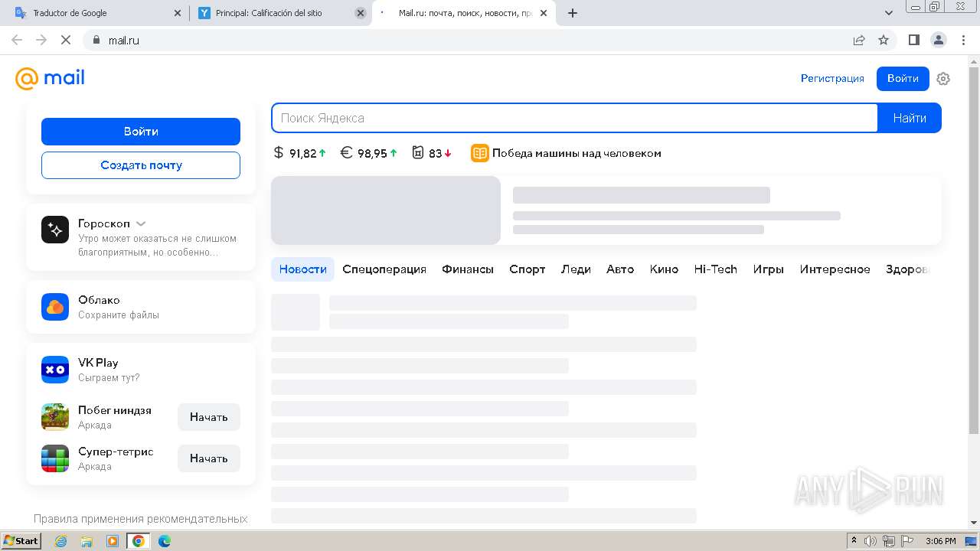Open the settings gear on Mail.ru
This screenshot has height=551, width=980.
[943, 79]
